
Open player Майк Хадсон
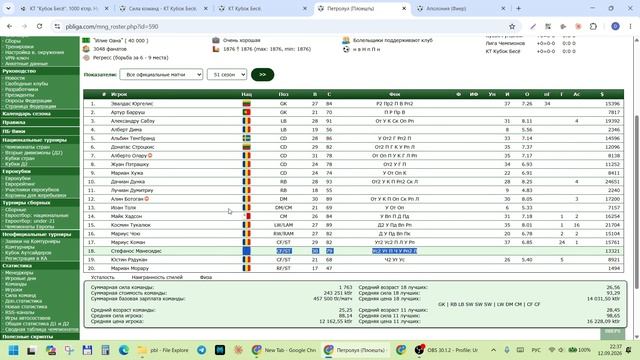[127, 216]
